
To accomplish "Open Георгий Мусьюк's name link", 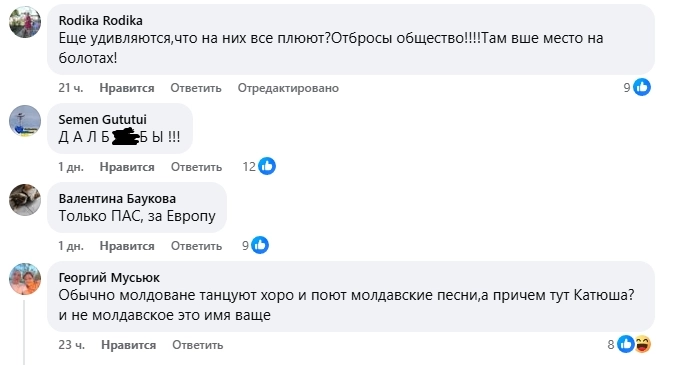I will click(x=109, y=277).
